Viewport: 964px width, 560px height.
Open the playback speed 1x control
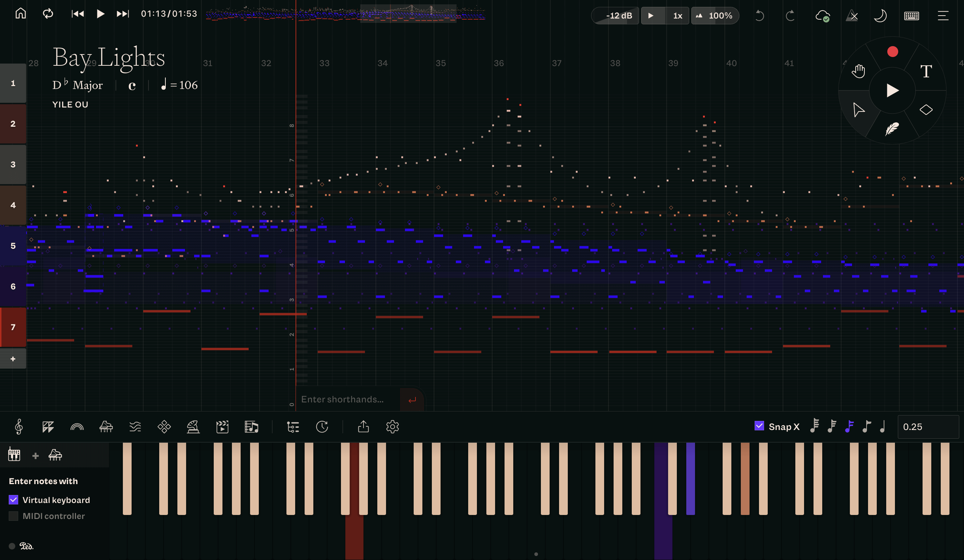[x=678, y=16]
